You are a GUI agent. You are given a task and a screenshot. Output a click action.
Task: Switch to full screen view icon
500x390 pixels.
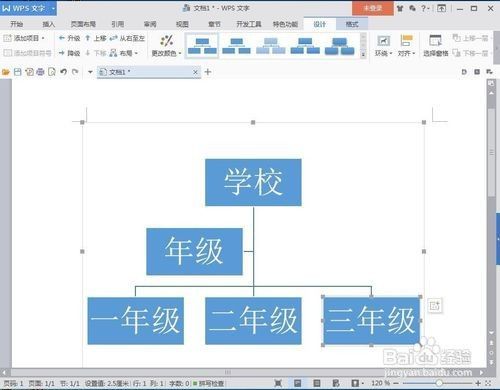click(x=278, y=384)
